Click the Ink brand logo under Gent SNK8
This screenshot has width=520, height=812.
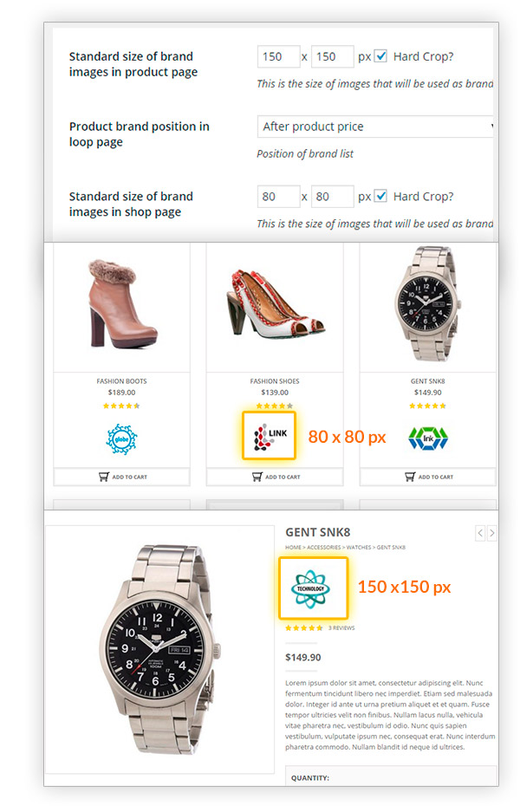click(428, 438)
